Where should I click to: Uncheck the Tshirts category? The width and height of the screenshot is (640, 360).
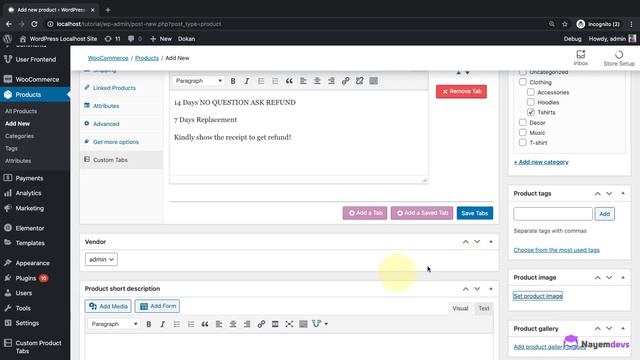[x=531, y=112]
